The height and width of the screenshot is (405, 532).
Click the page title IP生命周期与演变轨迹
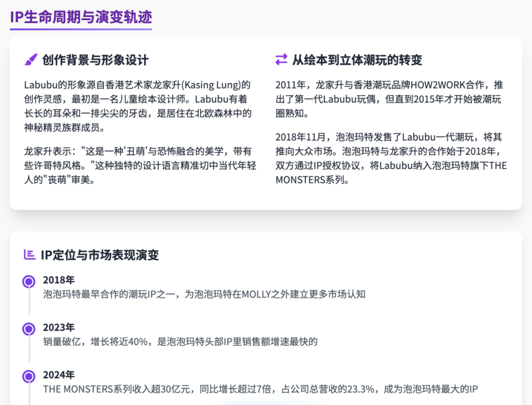tap(81, 17)
